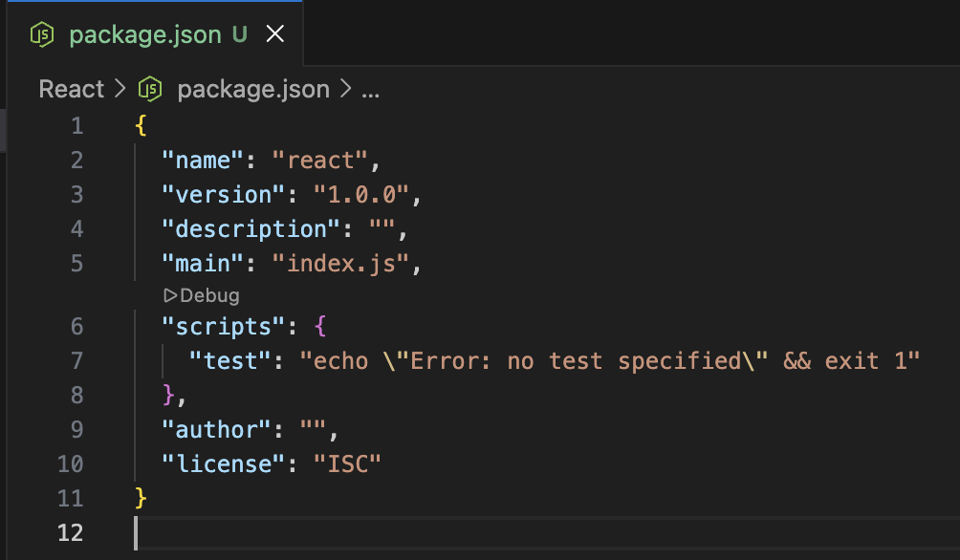Click line number 12 in the gutter
The width and height of the screenshot is (960, 560).
click(71, 532)
